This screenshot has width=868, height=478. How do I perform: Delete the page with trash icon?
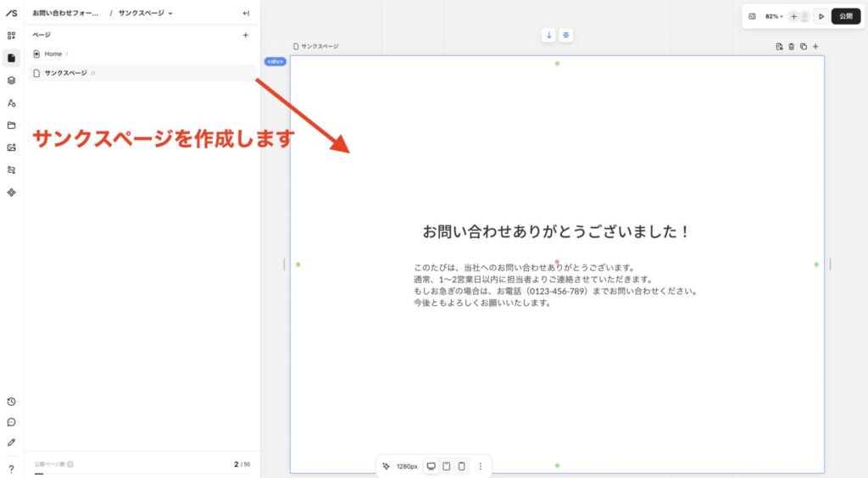(x=791, y=47)
